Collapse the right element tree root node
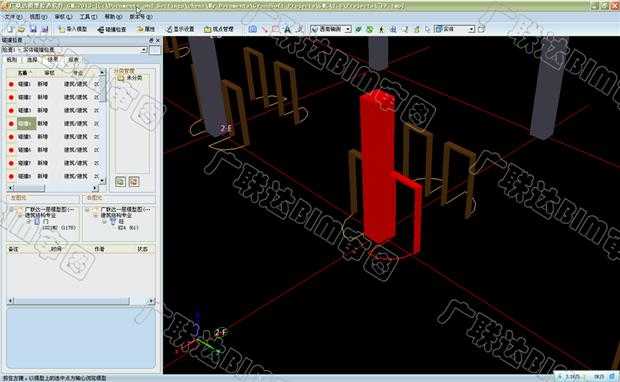The width and height of the screenshot is (620, 382). click(87, 210)
